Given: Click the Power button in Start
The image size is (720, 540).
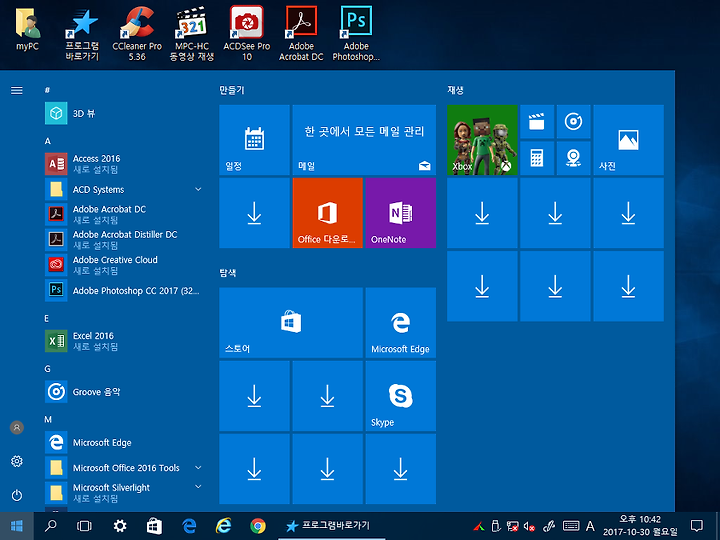Looking at the screenshot, I should click(x=17, y=495).
